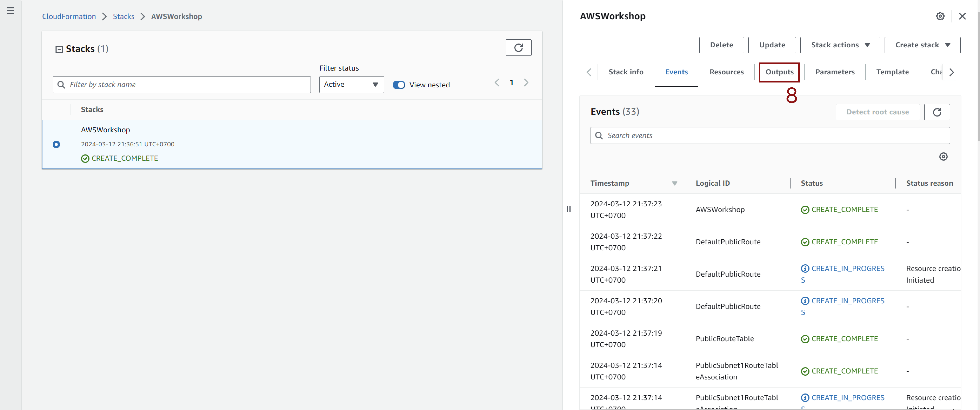Screen dimensions: 980x410
Task: Expand the Stack actions dropdown
Action: pos(840,45)
